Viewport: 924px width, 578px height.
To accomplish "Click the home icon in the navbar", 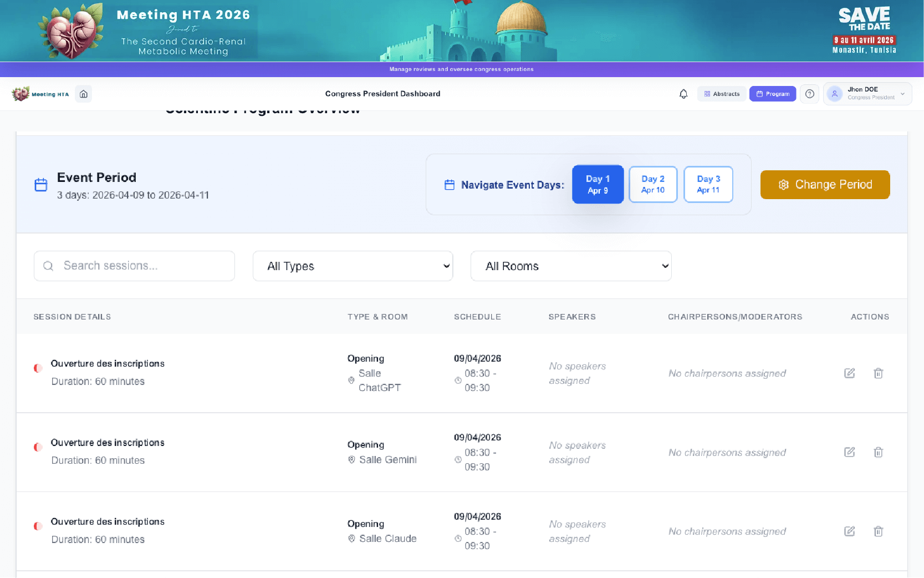I will tap(84, 94).
